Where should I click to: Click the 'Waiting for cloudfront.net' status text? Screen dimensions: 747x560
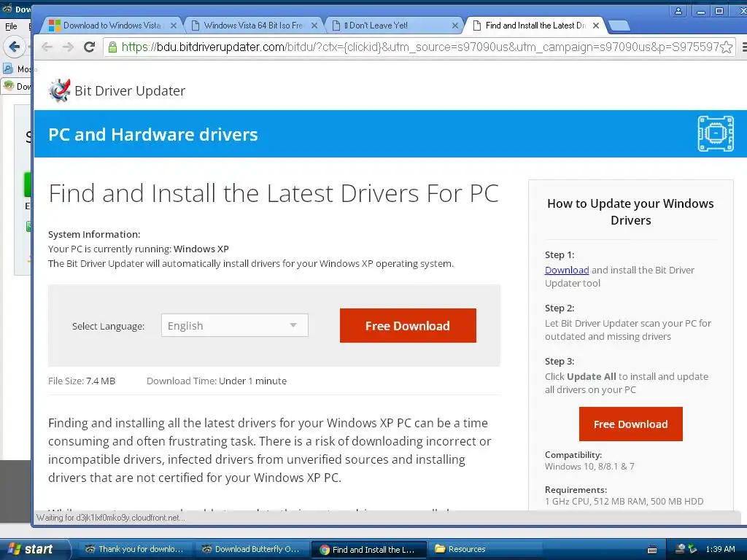click(111, 518)
